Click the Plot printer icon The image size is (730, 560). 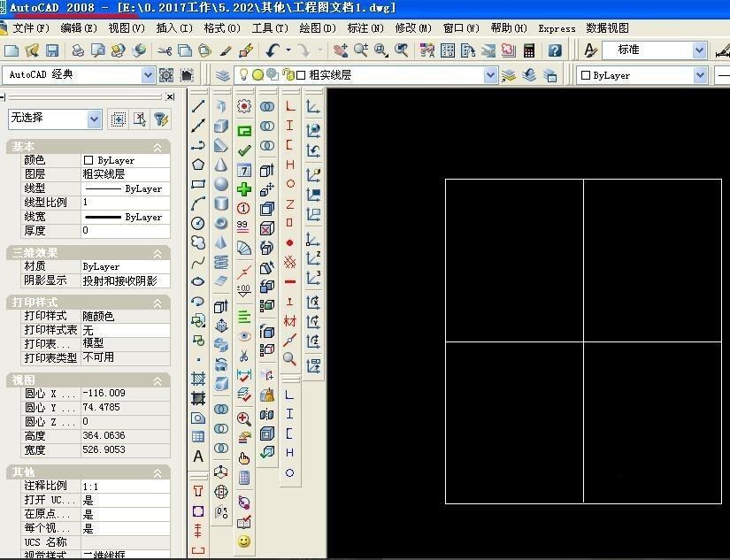click(78, 50)
